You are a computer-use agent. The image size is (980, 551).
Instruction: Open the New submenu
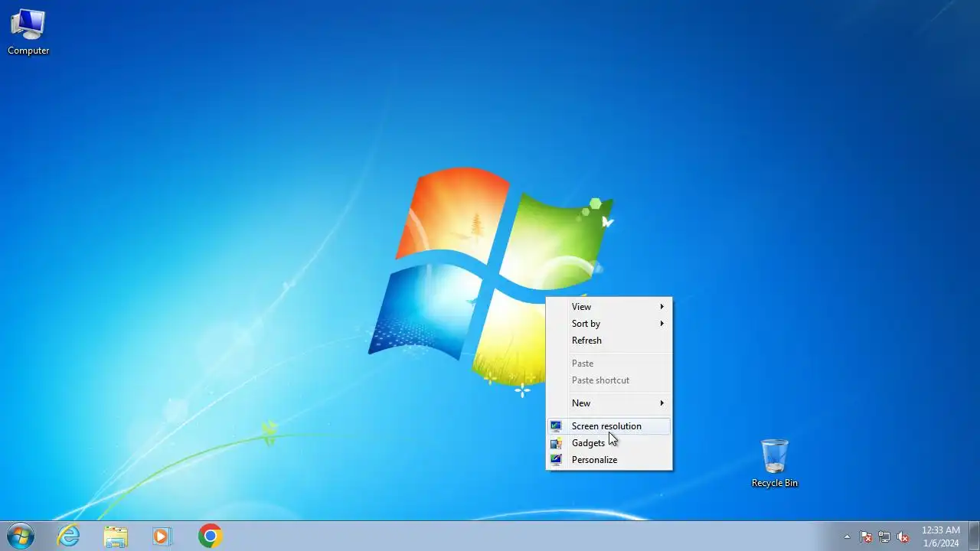click(609, 403)
